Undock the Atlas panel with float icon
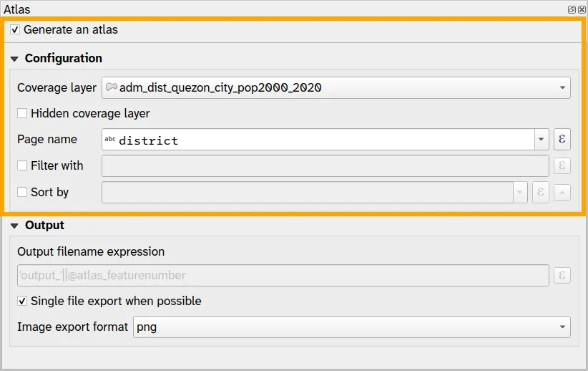This screenshot has width=588, height=371. tap(572, 10)
